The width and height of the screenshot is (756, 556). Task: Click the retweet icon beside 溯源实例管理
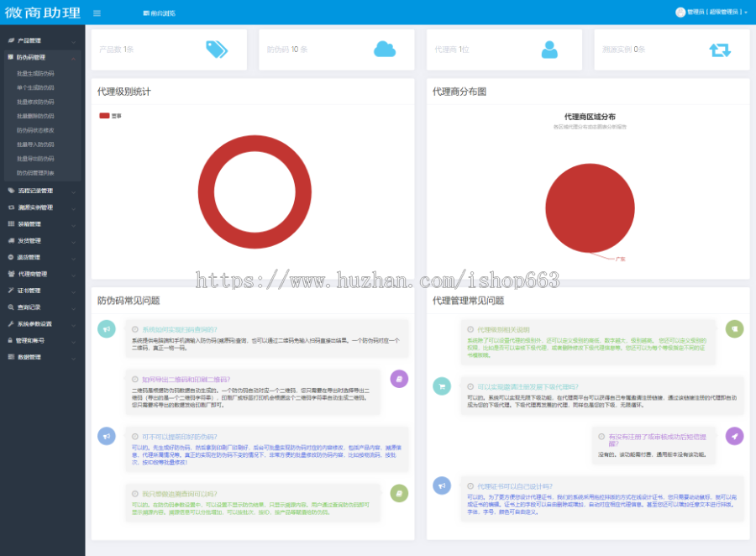coord(11,207)
